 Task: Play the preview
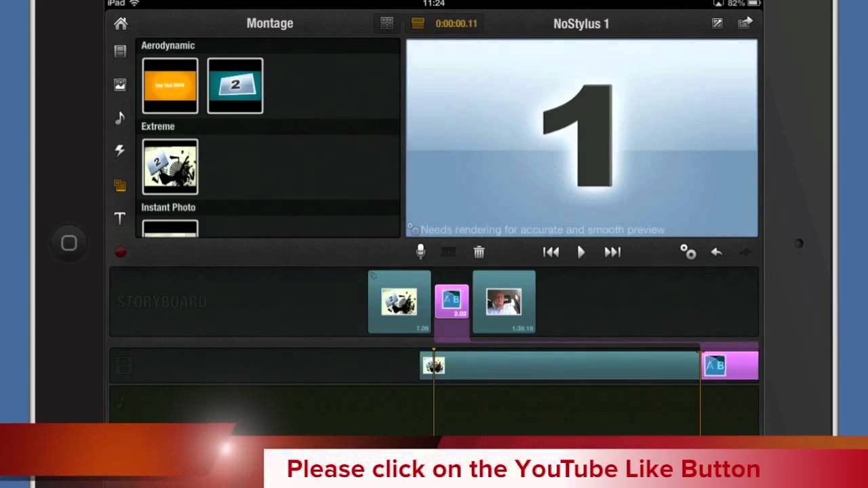tap(581, 252)
